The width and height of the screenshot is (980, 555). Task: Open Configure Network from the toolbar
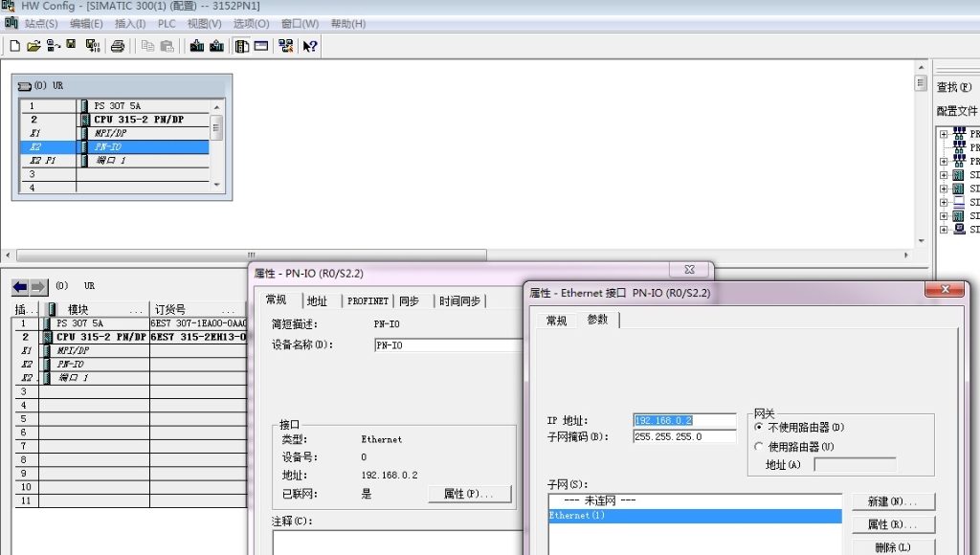[x=285, y=46]
